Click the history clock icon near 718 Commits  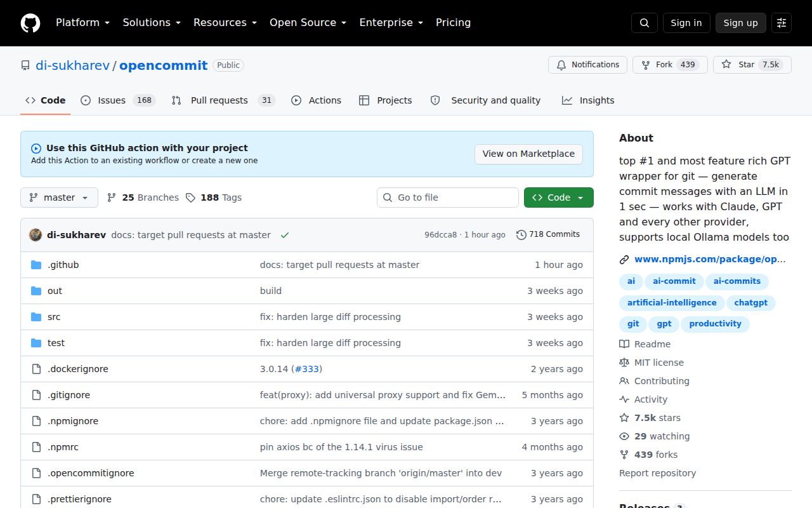coord(521,234)
